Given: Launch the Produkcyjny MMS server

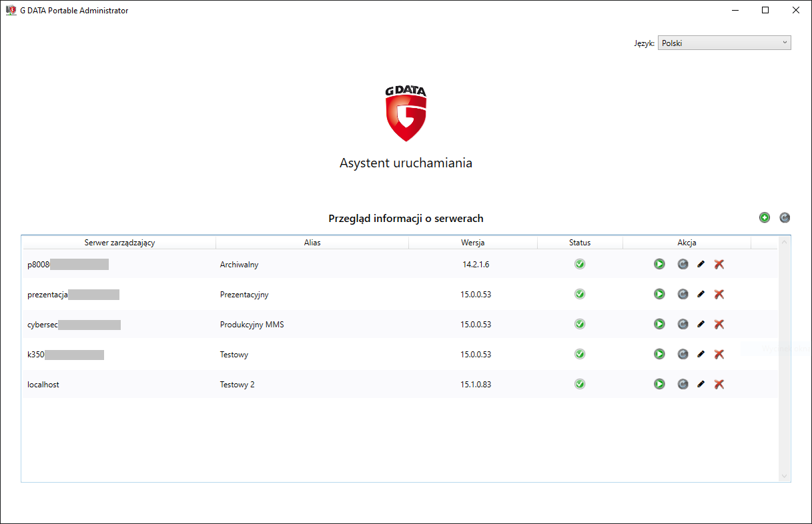Looking at the screenshot, I should pyautogui.click(x=659, y=324).
